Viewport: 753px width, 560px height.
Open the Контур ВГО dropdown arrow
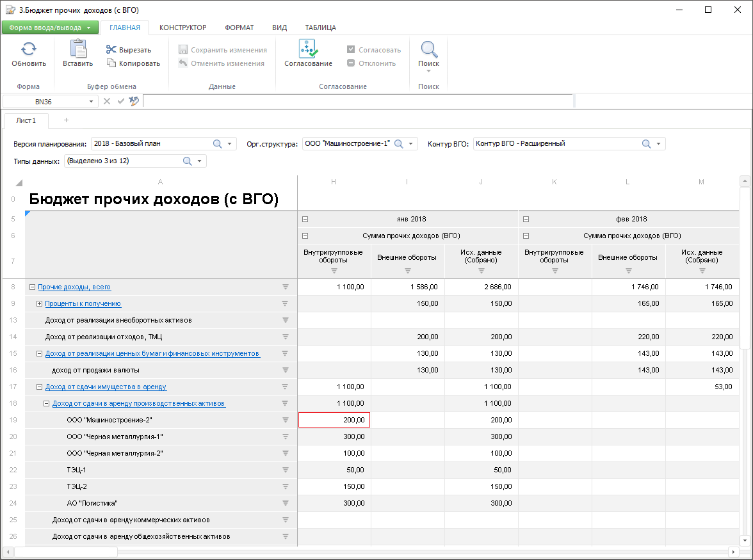tap(658, 144)
